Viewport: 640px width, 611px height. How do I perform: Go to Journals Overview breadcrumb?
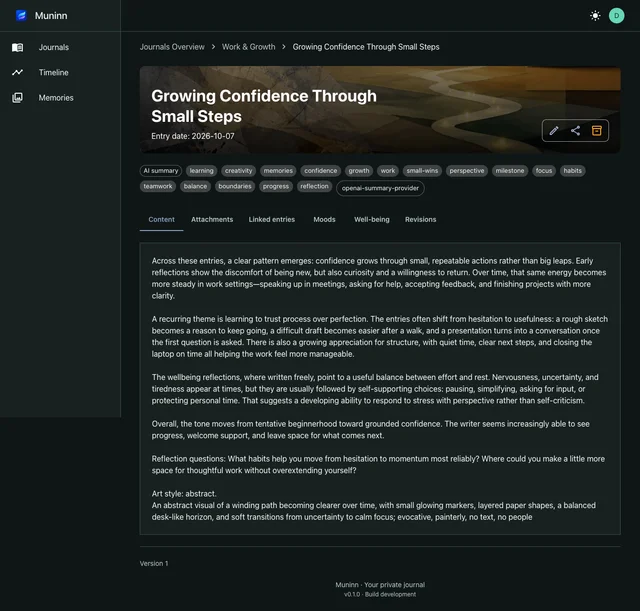click(x=172, y=47)
